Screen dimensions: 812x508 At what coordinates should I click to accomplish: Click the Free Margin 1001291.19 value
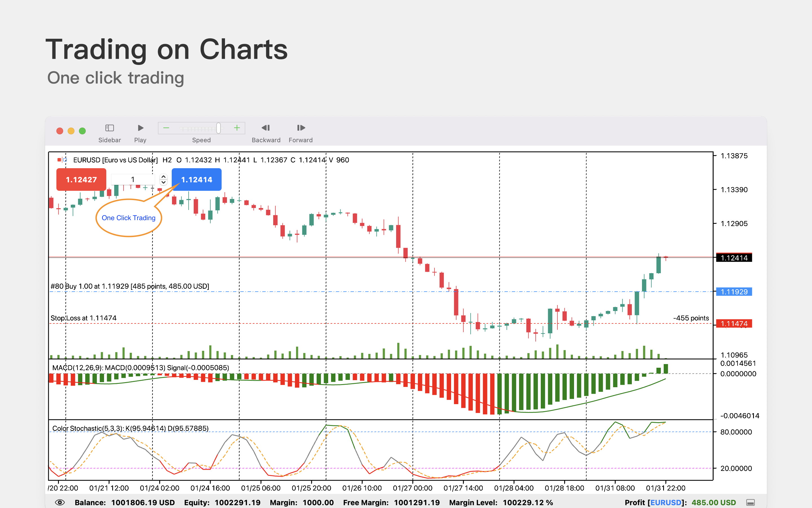point(417,502)
